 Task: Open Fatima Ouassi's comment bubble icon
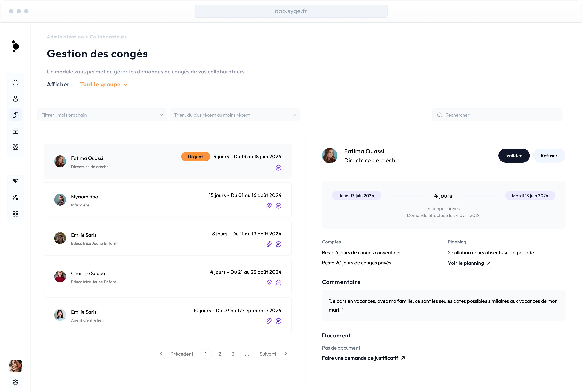click(x=279, y=168)
